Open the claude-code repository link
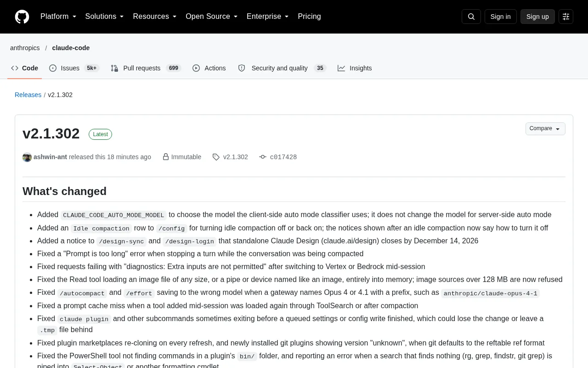This screenshot has height=368, width=588. point(71,48)
